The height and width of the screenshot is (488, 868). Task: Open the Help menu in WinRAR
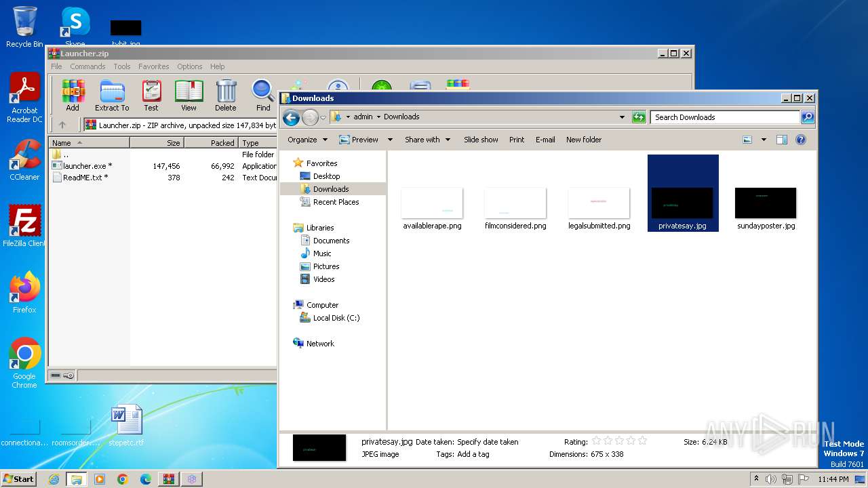(x=217, y=66)
